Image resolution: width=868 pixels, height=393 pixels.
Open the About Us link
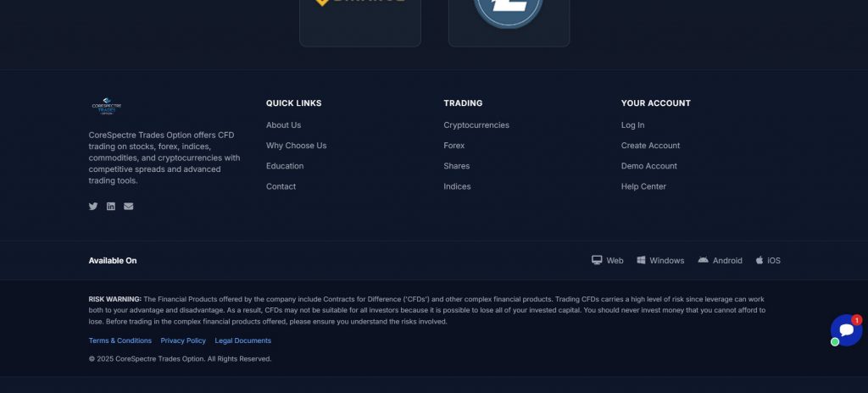coord(283,125)
